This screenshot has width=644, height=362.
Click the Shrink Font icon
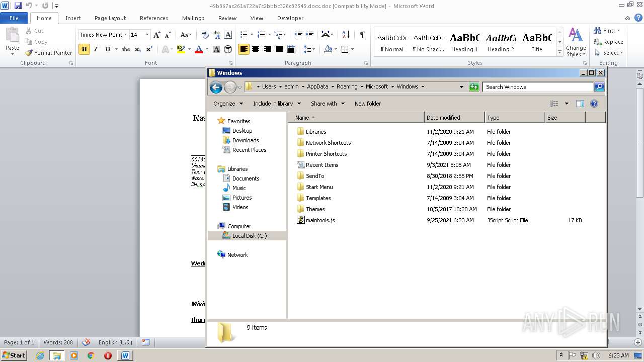pos(168,35)
